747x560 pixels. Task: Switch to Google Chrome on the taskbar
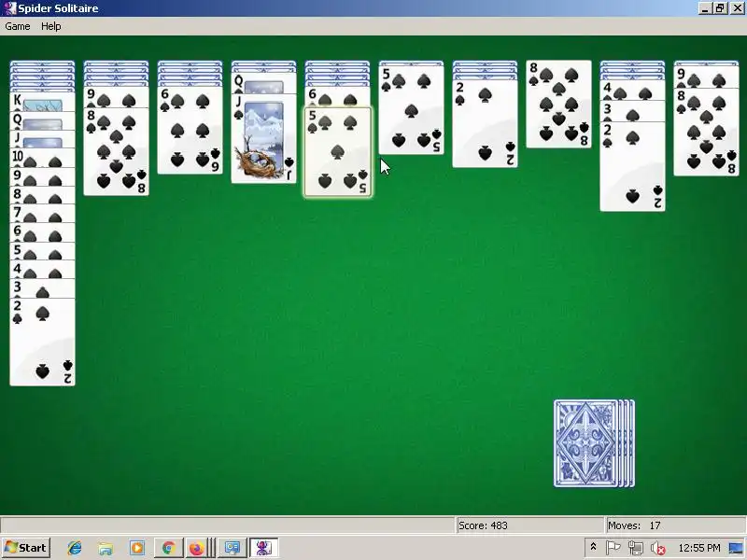168,548
